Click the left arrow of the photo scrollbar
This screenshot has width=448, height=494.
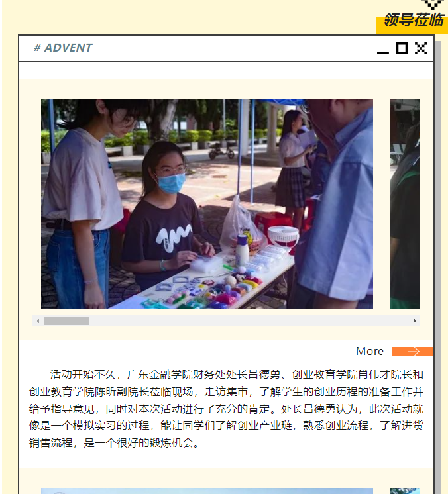[38, 321]
